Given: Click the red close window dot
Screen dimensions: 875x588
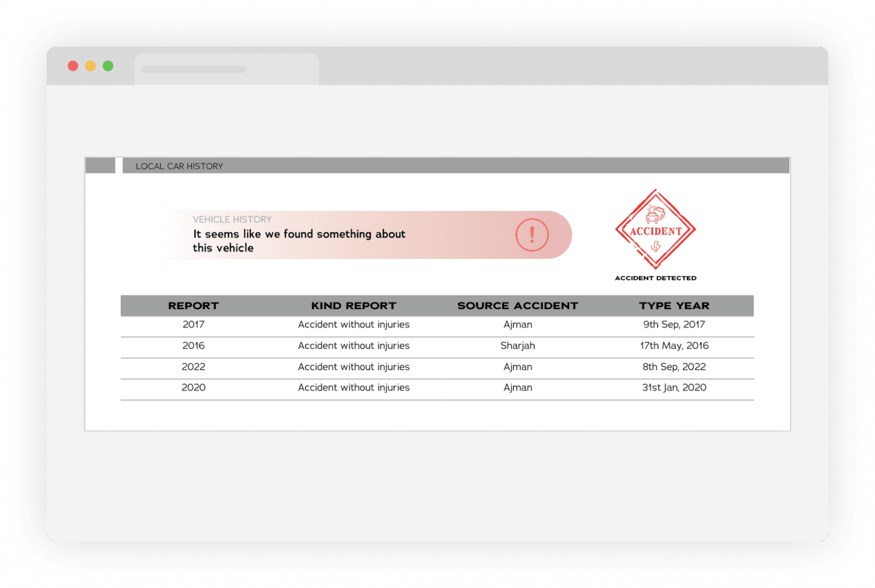Looking at the screenshot, I should 73,66.
